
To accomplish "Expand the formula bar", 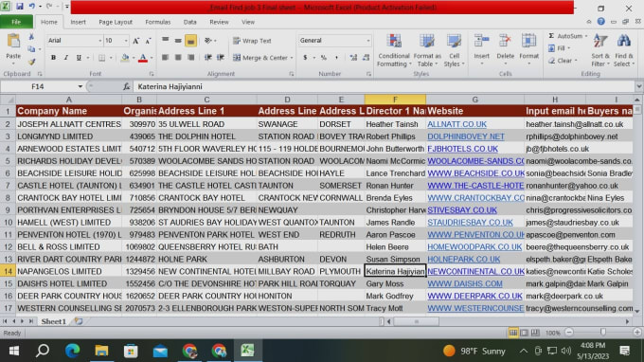I will point(638,86).
